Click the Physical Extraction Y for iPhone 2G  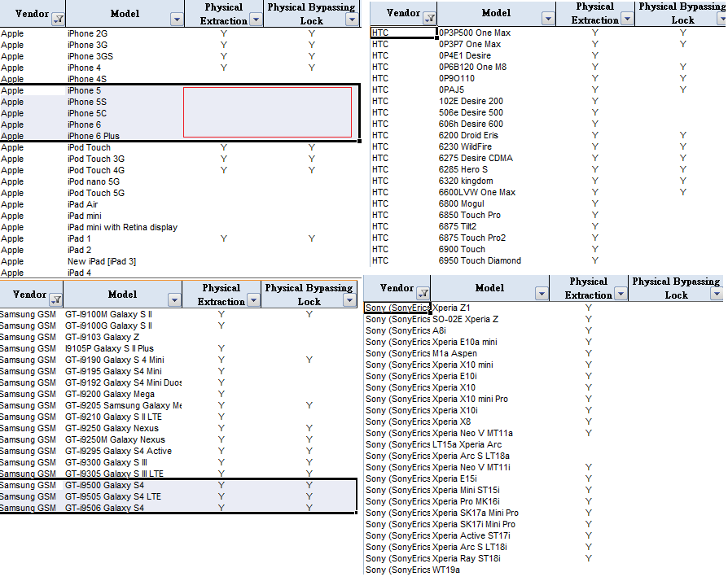coord(224,33)
